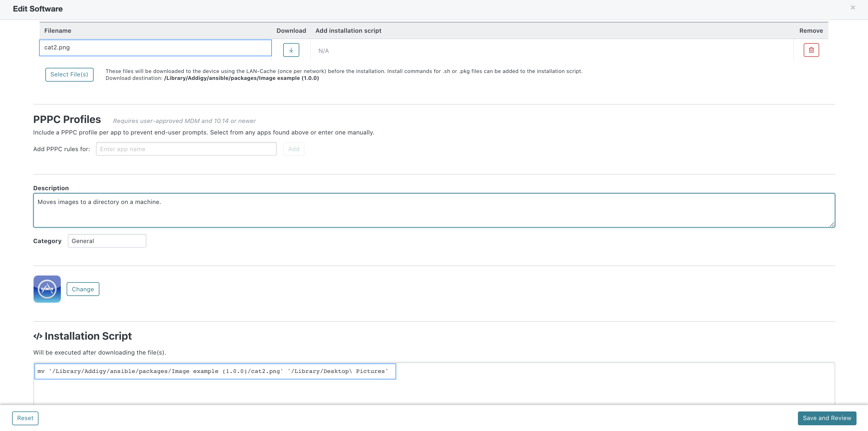The width and height of the screenshot is (868, 431).
Task: Click the Edit Software title
Action: pyautogui.click(x=38, y=9)
